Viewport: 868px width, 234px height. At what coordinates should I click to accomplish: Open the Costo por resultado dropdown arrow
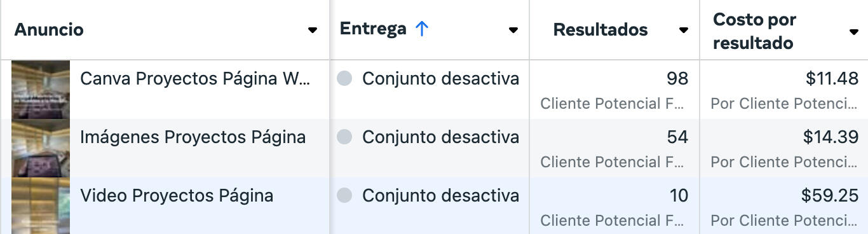(x=854, y=32)
